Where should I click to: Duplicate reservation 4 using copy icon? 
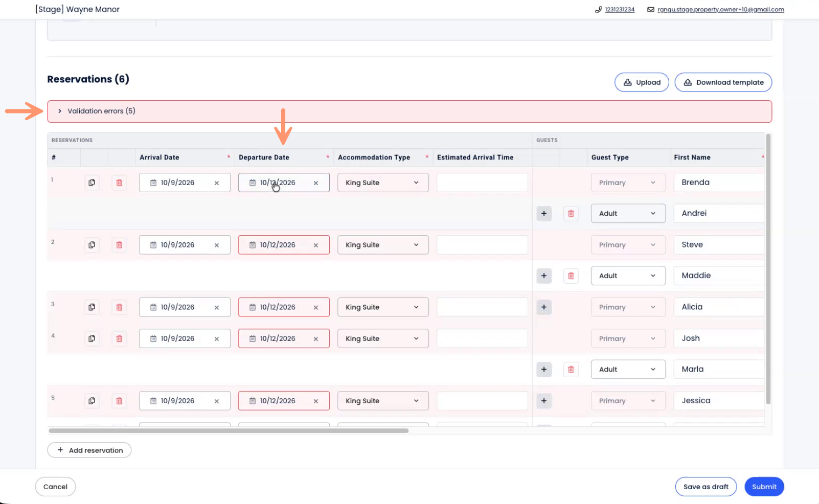(92, 338)
